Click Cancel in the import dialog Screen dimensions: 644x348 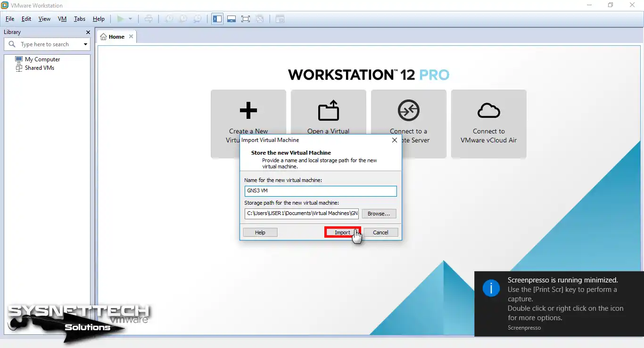pos(381,232)
